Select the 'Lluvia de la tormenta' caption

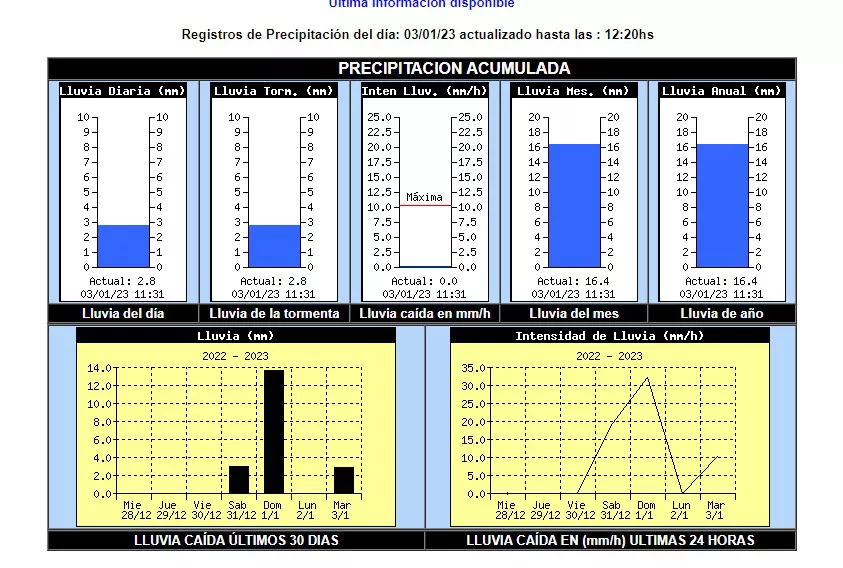(x=274, y=314)
